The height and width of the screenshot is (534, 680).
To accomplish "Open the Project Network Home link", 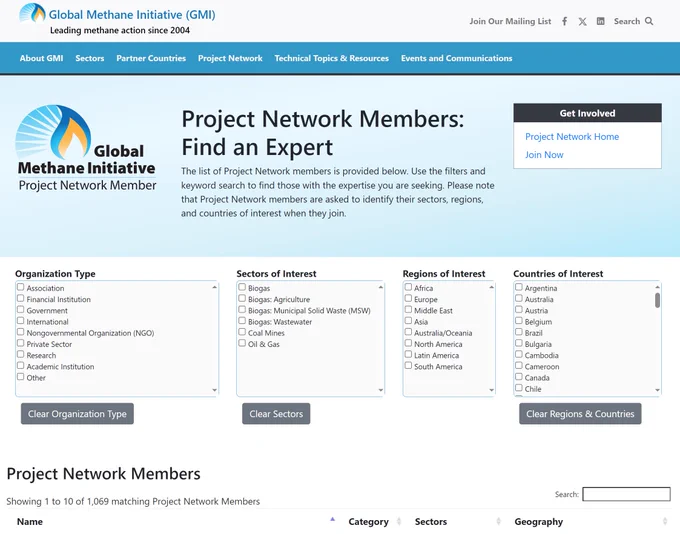I will click(572, 137).
